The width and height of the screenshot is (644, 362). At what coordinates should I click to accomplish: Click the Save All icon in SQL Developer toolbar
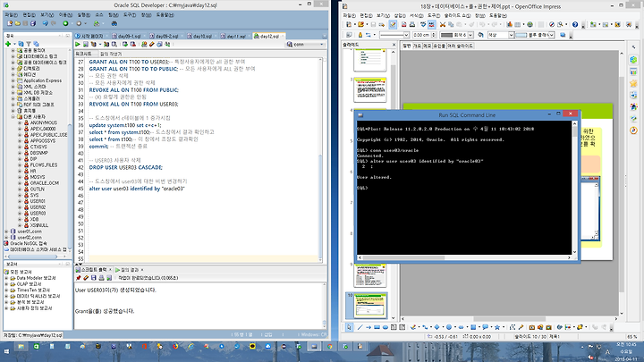[x=33, y=24]
